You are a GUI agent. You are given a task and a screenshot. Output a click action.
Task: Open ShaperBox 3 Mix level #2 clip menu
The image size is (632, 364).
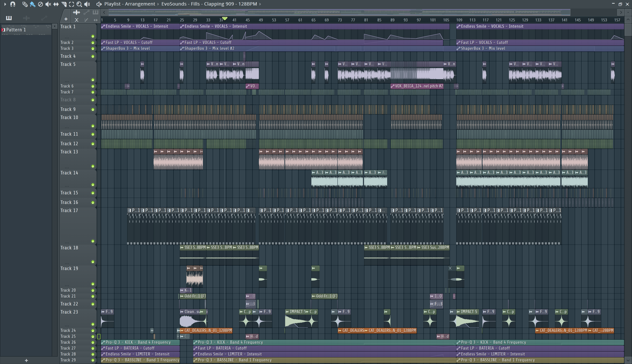coord(182,49)
